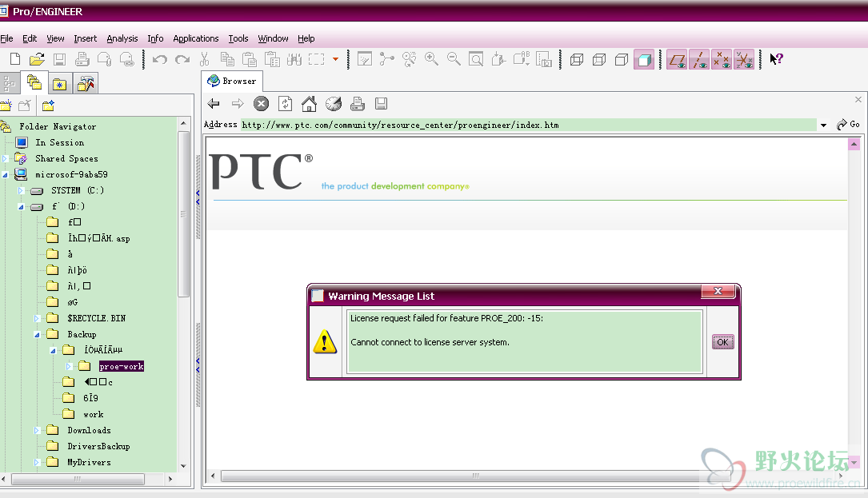Viewport: 868px width, 498px height.
Task: Expand the SYSTEM (C:) drive node
Action: (21, 191)
